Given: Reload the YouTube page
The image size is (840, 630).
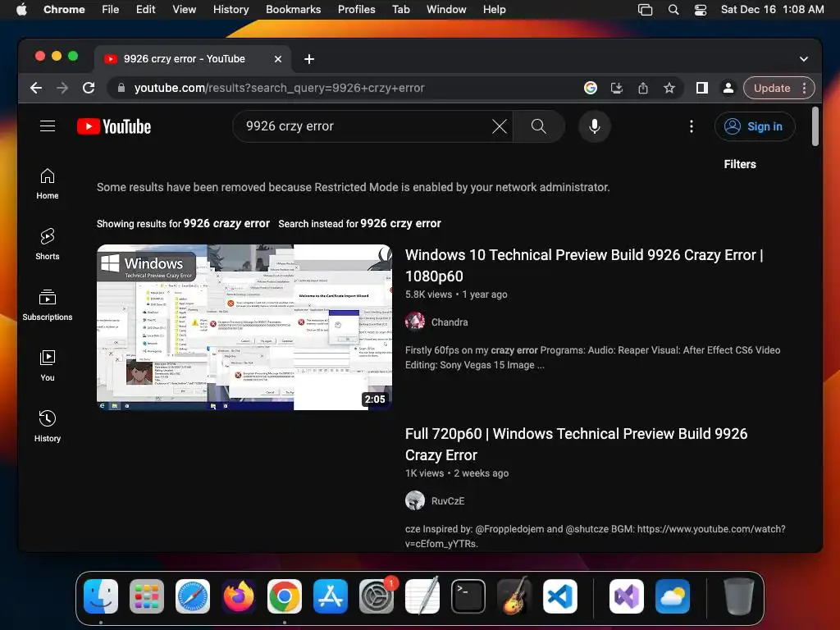Looking at the screenshot, I should tap(89, 88).
